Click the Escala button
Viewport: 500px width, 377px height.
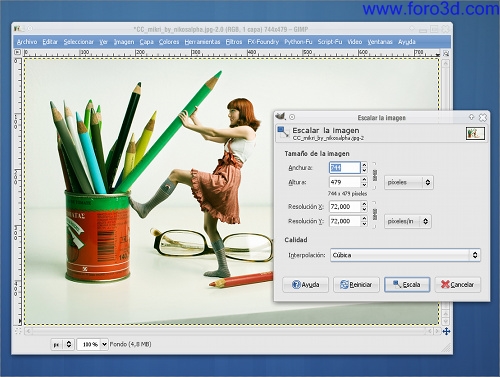pos(407,285)
